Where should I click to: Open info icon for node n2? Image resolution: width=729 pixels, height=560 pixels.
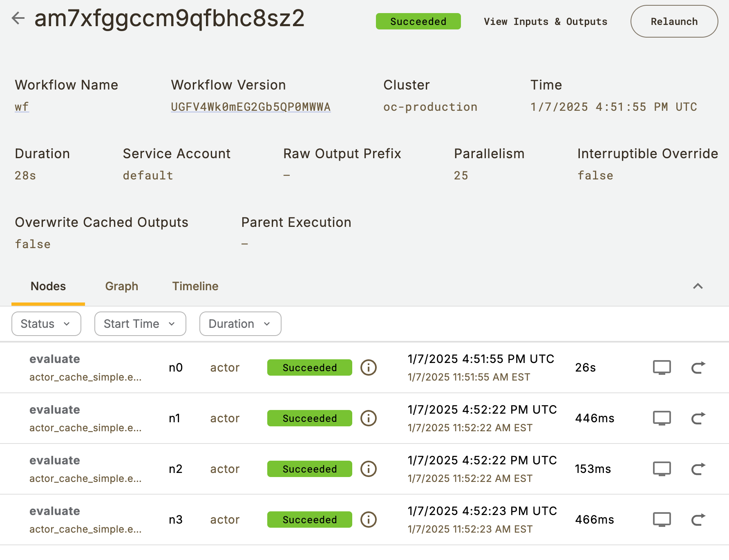click(368, 469)
